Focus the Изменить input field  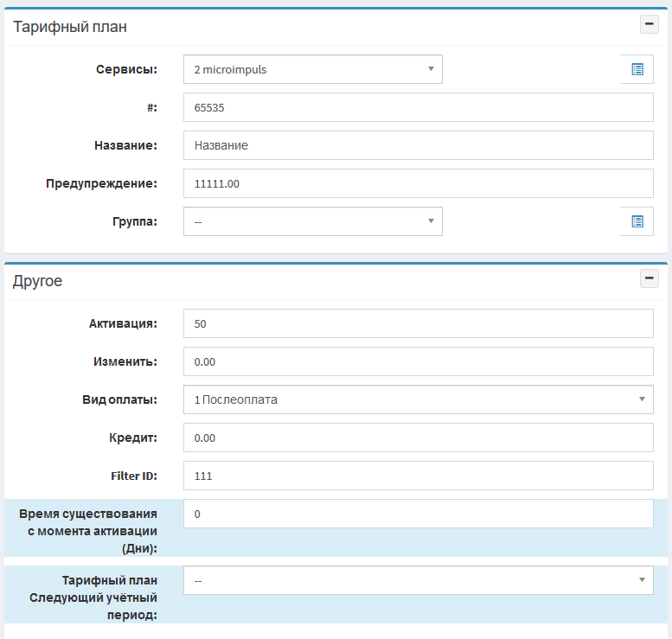pos(418,361)
